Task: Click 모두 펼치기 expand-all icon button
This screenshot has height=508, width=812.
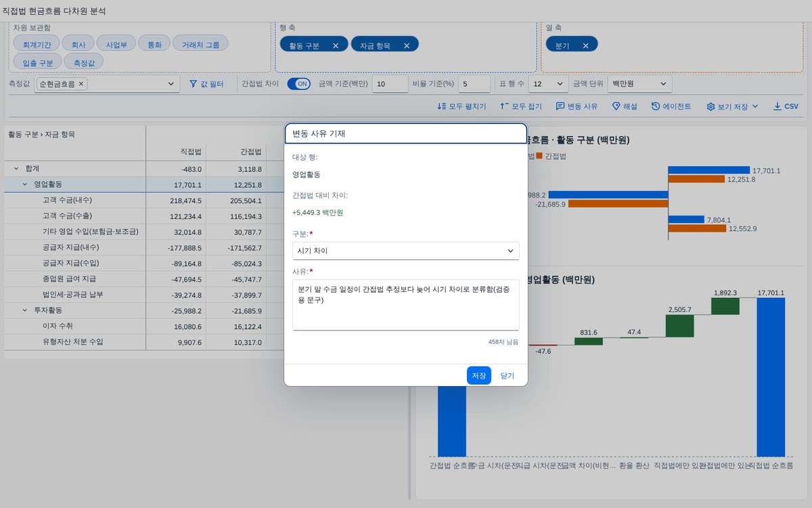Action: [x=462, y=106]
